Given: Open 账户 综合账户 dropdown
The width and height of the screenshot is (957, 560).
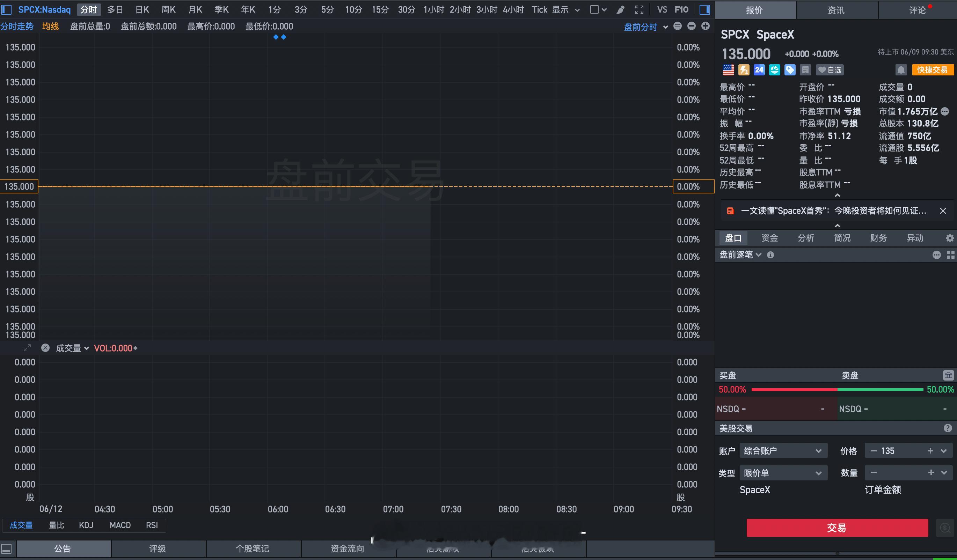Looking at the screenshot, I should [783, 451].
